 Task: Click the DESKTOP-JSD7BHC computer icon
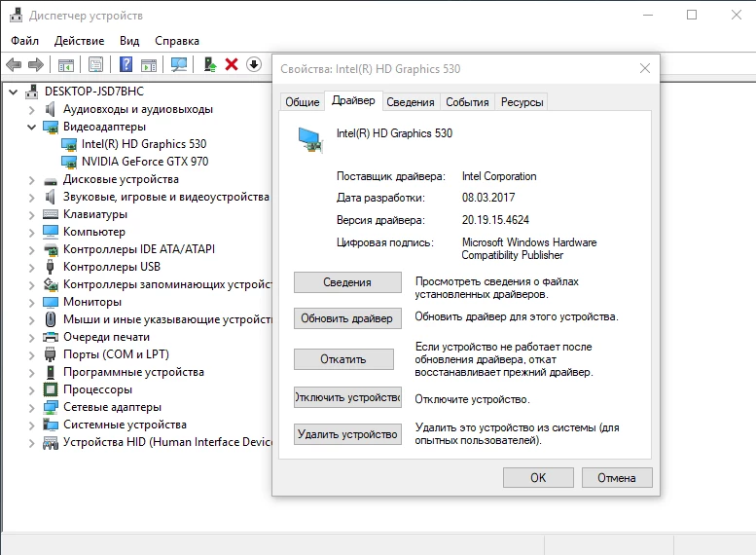point(32,92)
